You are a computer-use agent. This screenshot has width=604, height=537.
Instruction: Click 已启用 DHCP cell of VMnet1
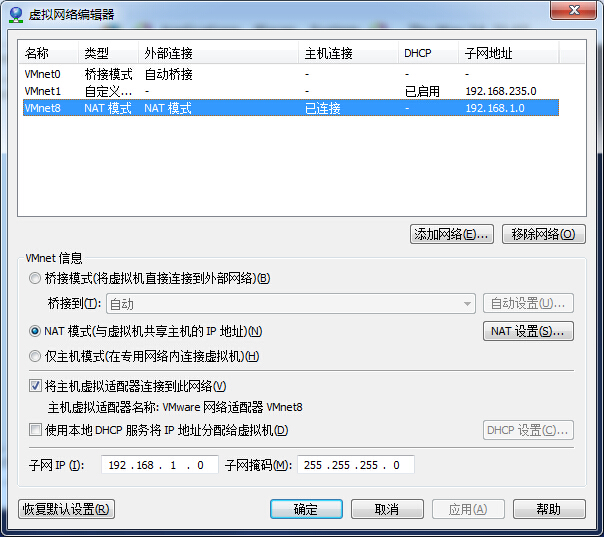[422, 91]
